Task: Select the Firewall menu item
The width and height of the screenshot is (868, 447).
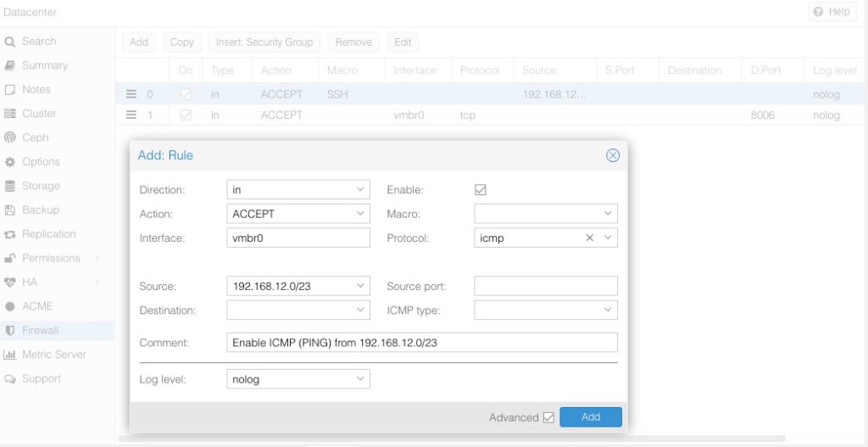Action: [x=57, y=331]
